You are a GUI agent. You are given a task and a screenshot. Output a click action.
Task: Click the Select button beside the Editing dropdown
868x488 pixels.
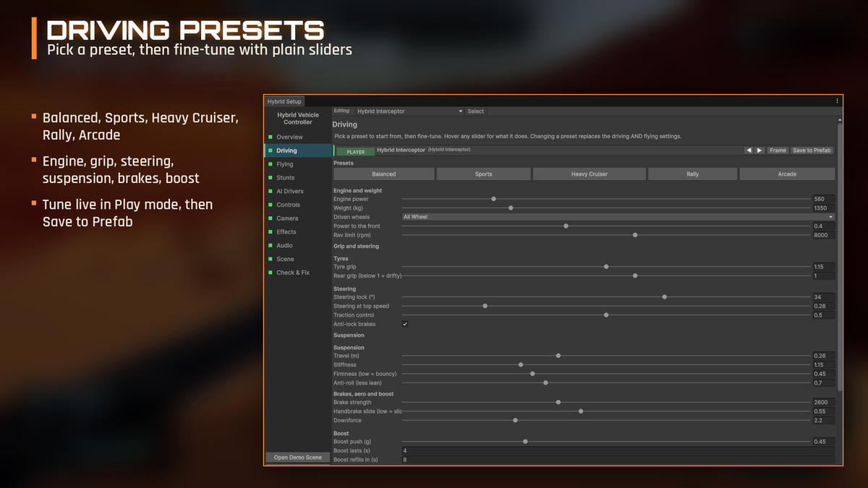[x=476, y=111]
